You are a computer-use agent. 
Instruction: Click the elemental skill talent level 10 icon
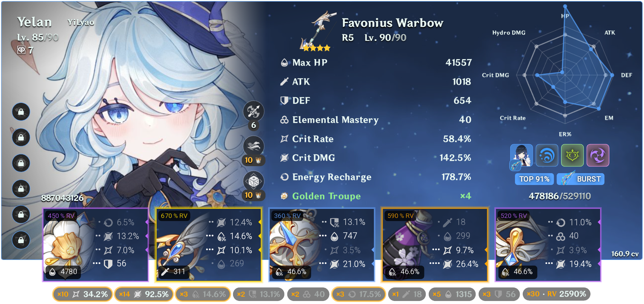click(254, 146)
